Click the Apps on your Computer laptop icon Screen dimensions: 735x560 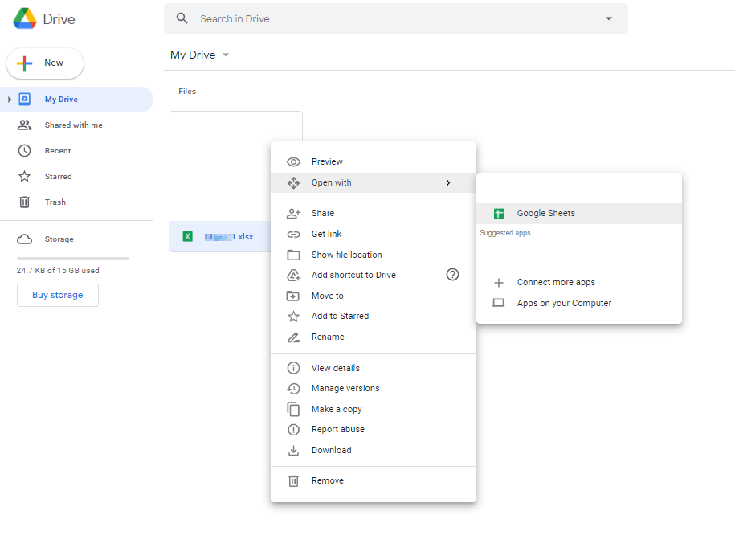pyautogui.click(x=498, y=303)
